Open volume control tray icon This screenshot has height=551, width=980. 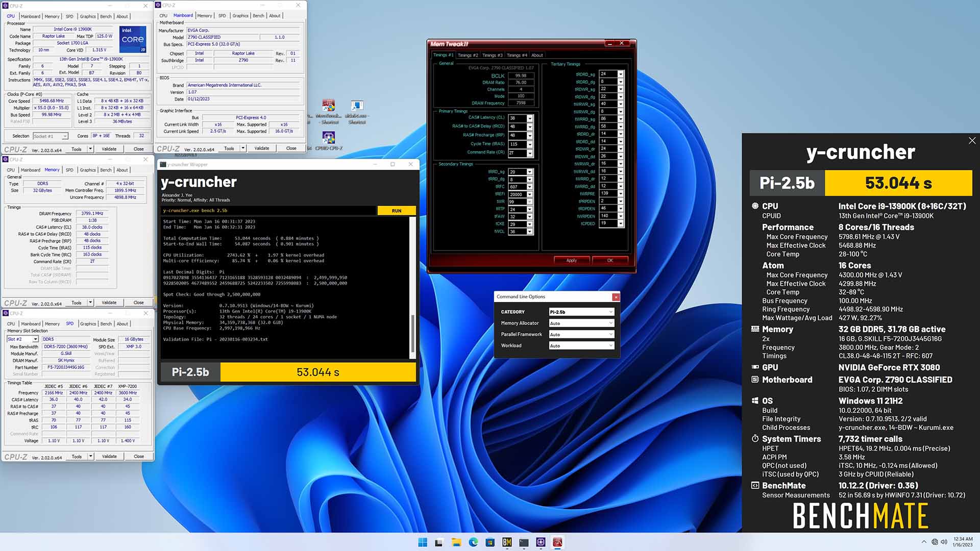tap(944, 542)
